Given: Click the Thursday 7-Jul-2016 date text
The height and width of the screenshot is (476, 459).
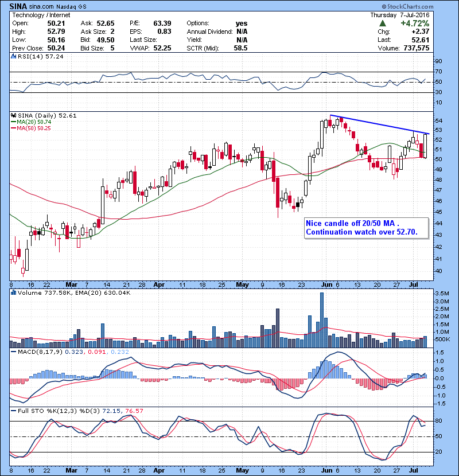Looking at the screenshot, I should 400,15.
